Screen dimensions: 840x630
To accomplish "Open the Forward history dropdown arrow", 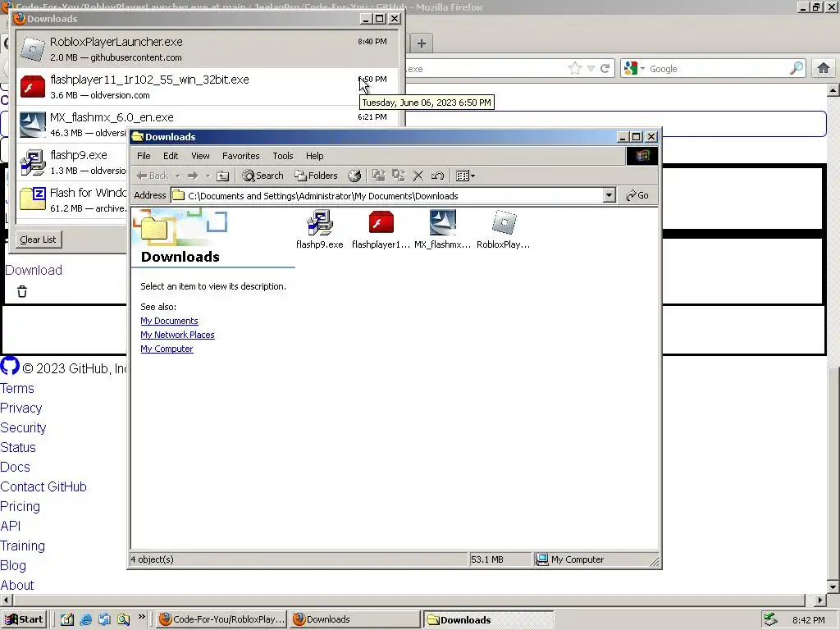I will click(208, 176).
